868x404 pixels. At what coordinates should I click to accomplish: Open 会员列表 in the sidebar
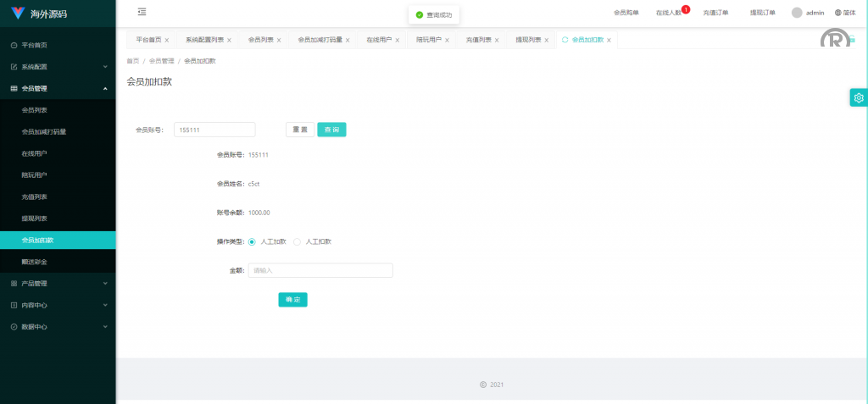(35, 110)
